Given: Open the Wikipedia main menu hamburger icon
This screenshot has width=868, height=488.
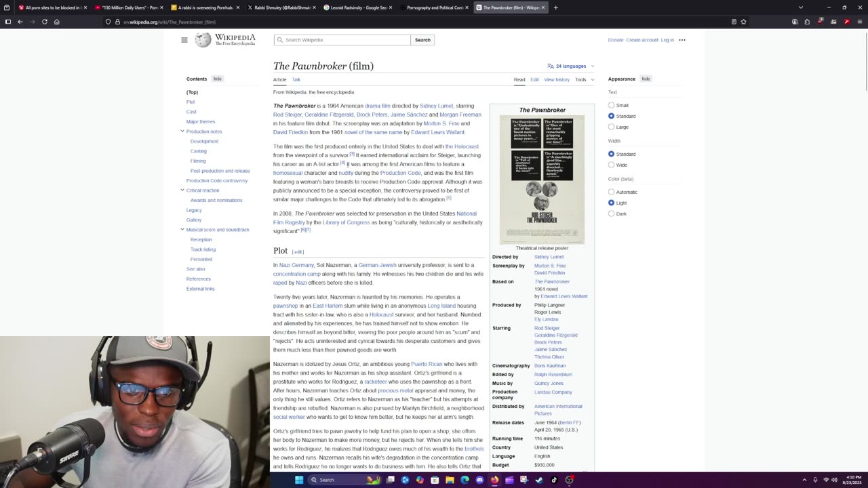Looking at the screenshot, I should click(x=184, y=40).
